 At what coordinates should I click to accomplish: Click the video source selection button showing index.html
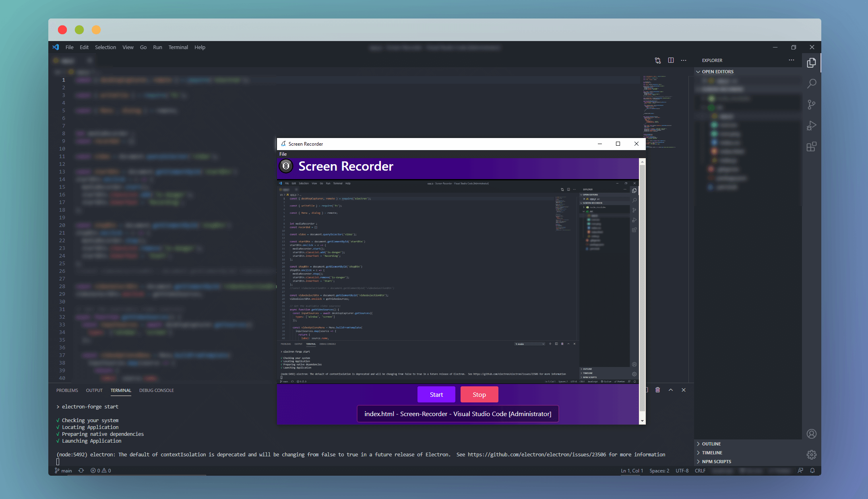[458, 414]
